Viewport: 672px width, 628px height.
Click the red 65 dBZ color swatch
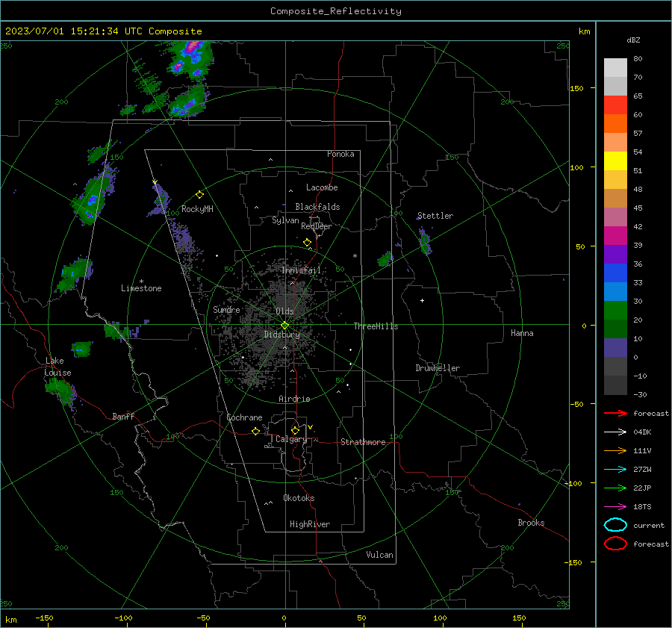point(615,105)
